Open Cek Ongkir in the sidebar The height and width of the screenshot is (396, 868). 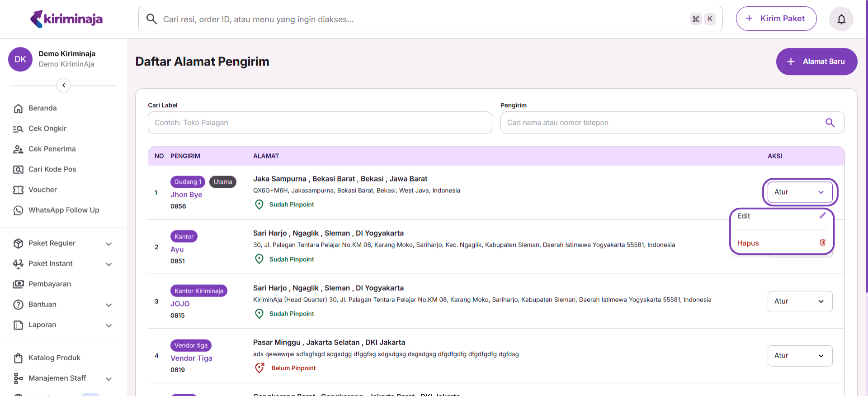click(x=47, y=129)
